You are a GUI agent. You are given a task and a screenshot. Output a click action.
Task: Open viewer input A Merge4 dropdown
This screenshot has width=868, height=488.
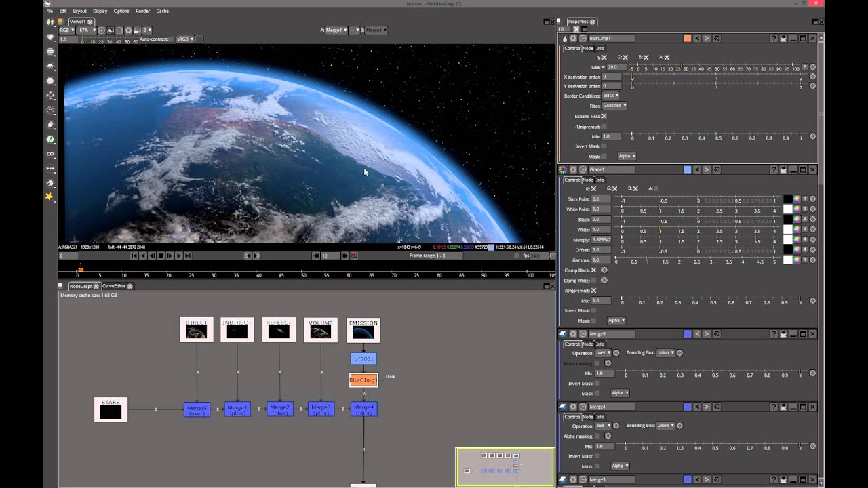pyautogui.click(x=337, y=30)
